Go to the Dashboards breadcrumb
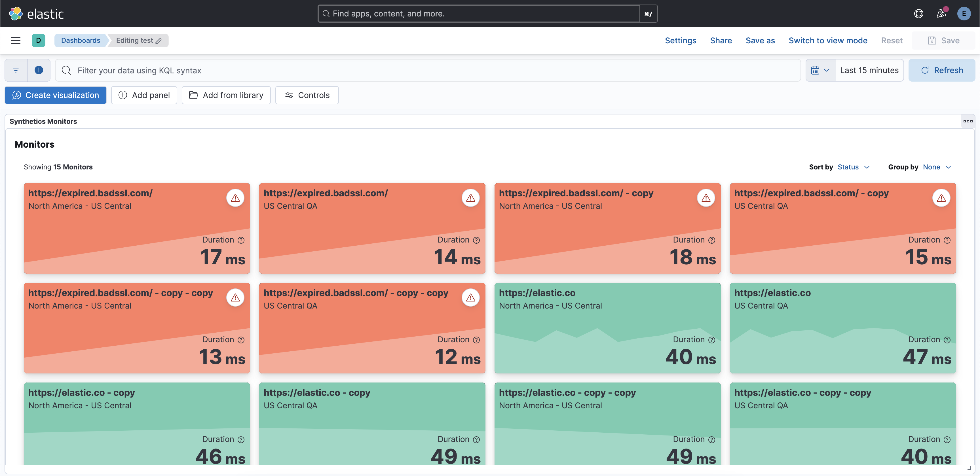980x476 pixels. 81,40
